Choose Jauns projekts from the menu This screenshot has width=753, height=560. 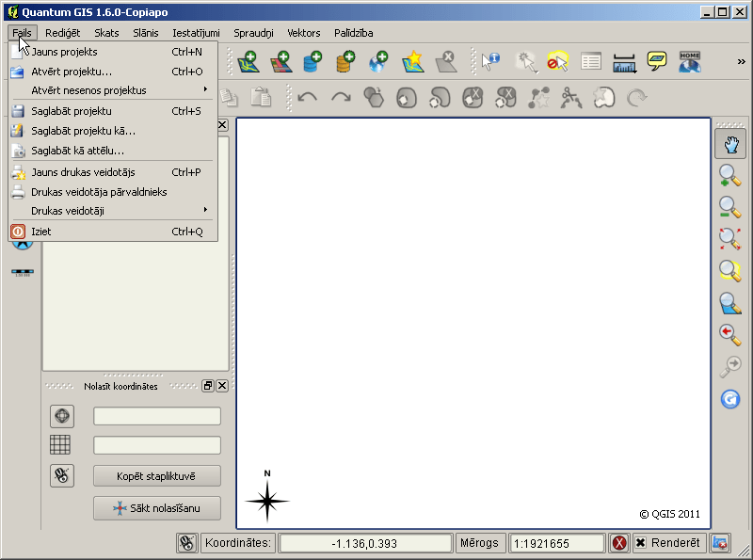113,52
